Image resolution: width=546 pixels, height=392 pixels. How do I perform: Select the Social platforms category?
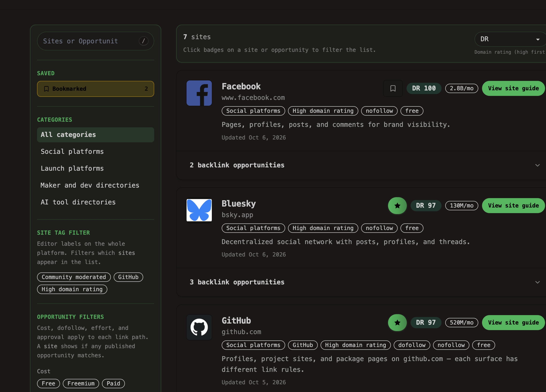95,151
